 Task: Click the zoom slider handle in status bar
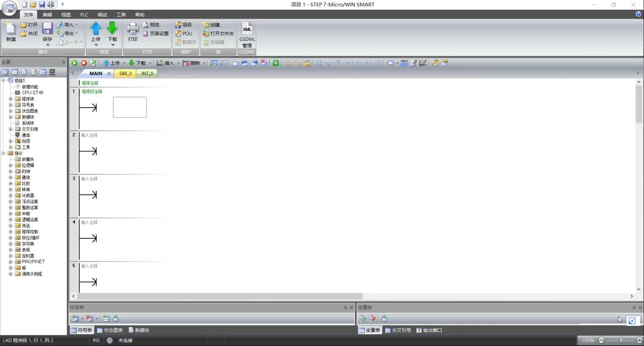(x=621, y=340)
